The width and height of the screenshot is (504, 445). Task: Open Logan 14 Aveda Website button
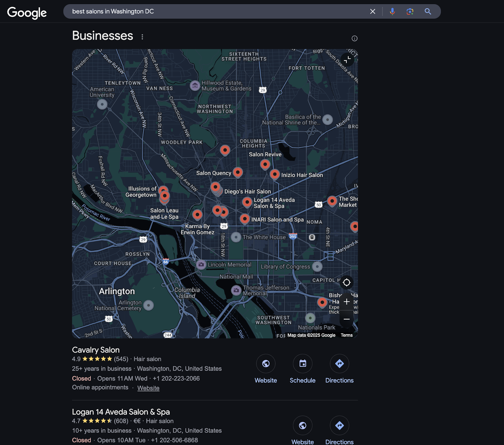[x=303, y=431]
